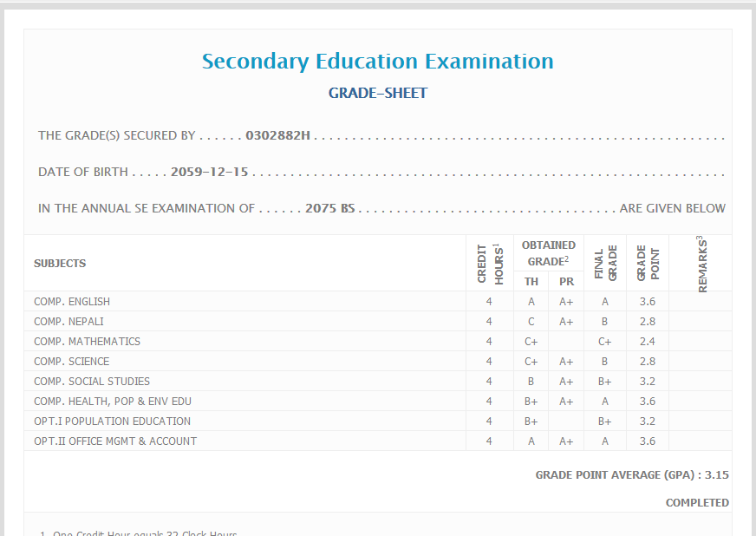756x536 pixels.
Task: Click the GRADE POINT column header
Action: click(648, 263)
